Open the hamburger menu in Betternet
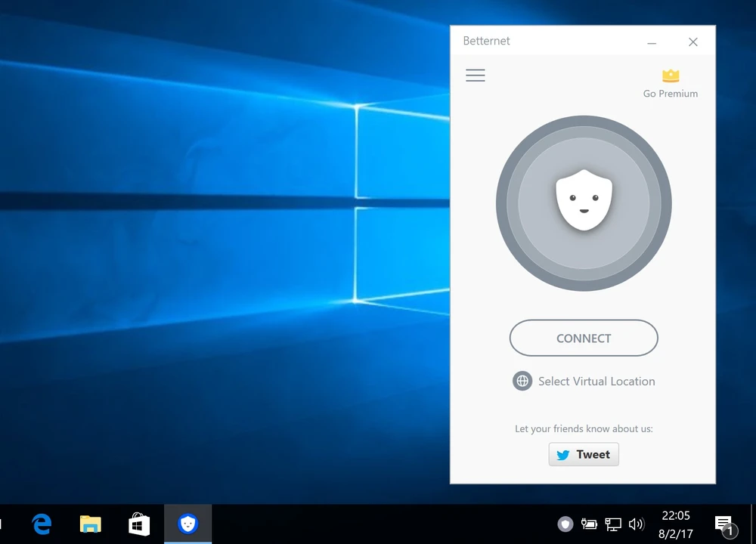756x544 pixels. click(x=476, y=76)
